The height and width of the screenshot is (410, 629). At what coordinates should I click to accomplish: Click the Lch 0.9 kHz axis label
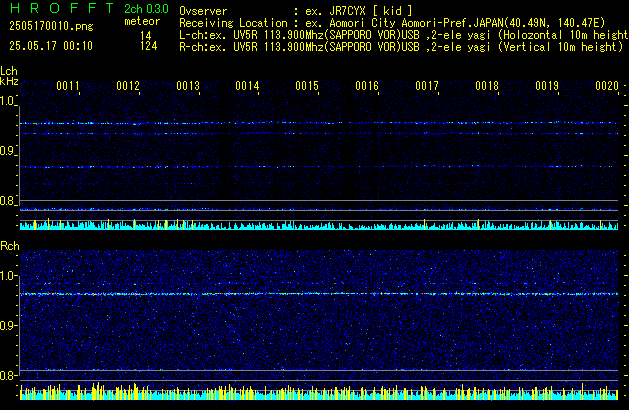tap(7, 151)
